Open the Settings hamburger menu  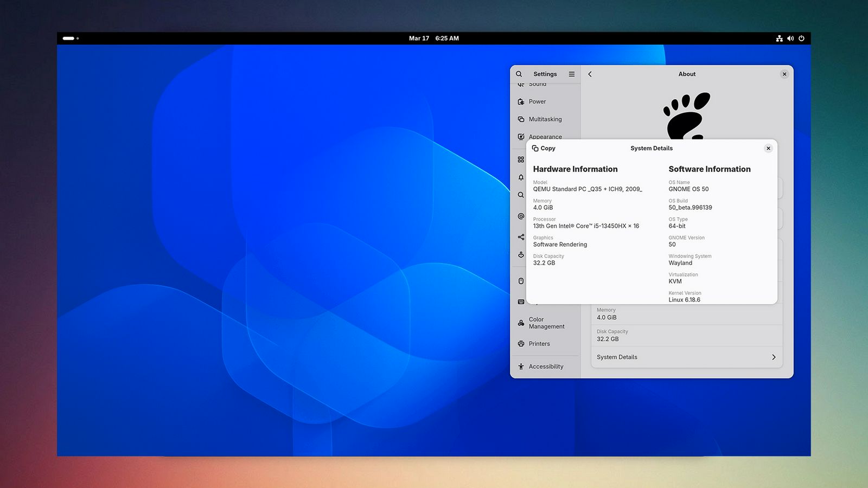571,74
